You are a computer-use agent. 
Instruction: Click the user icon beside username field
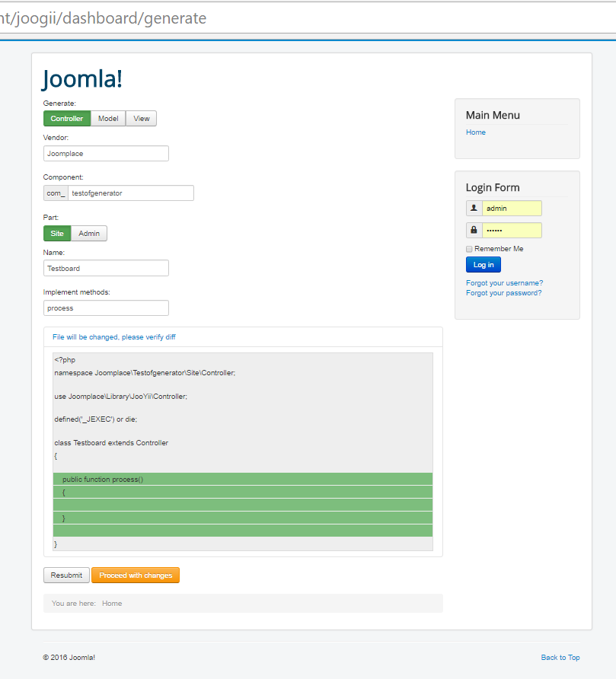pyautogui.click(x=474, y=208)
